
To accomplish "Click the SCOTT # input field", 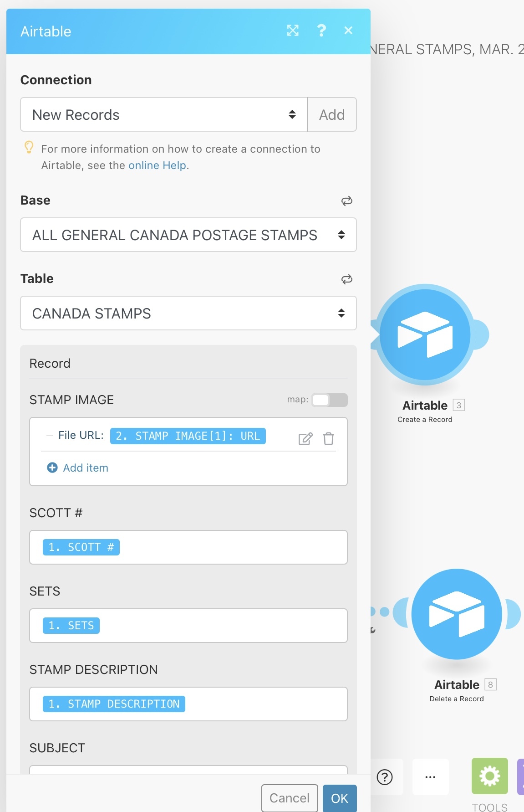I will click(x=188, y=547).
